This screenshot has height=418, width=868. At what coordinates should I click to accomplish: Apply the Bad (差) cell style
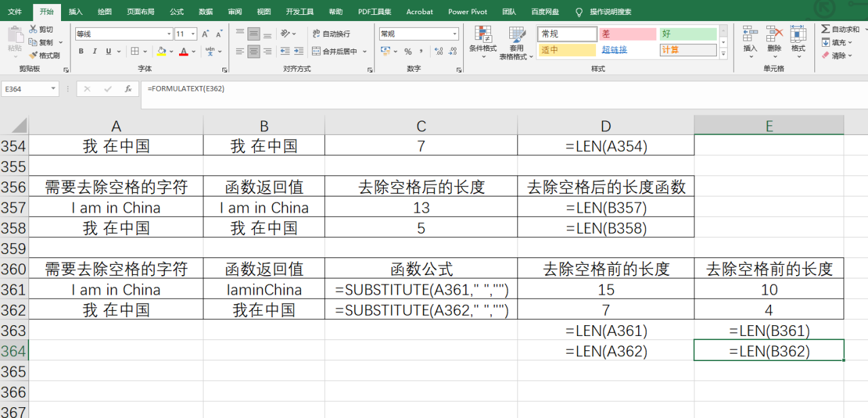click(x=627, y=34)
